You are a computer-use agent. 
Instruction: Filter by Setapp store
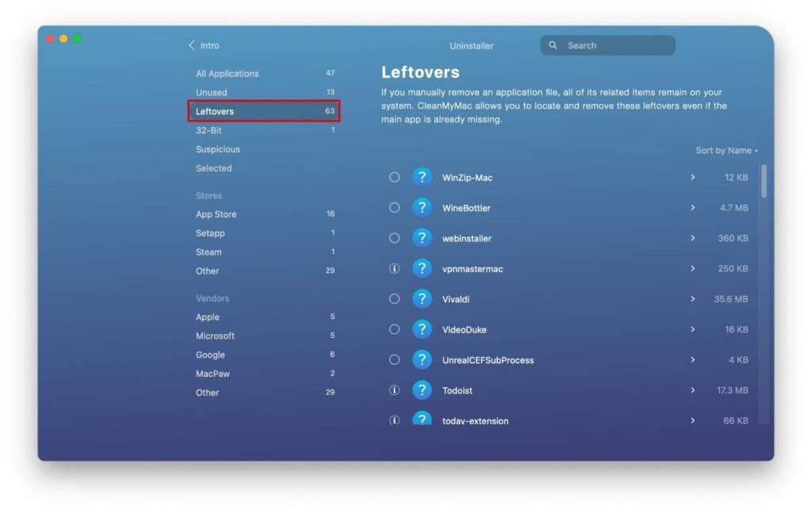point(264,233)
